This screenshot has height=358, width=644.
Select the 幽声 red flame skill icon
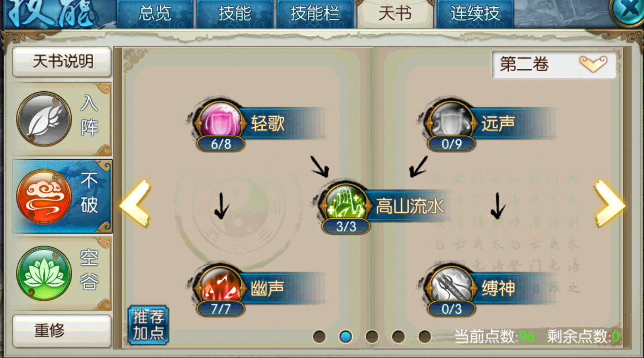pos(221,287)
